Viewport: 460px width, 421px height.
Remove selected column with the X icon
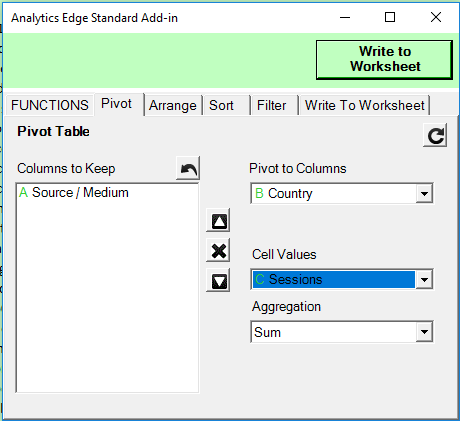(x=218, y=250)
